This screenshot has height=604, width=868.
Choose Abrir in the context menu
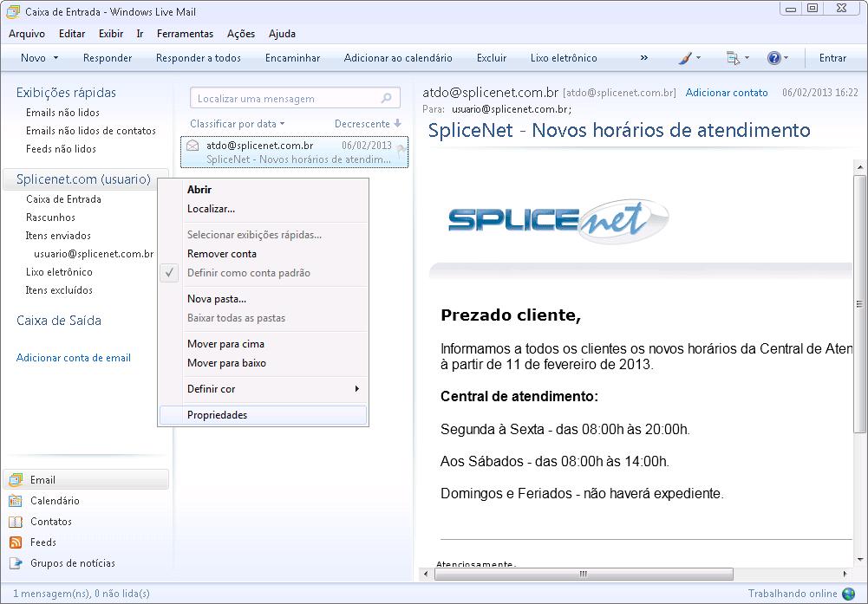coord(264,190)
